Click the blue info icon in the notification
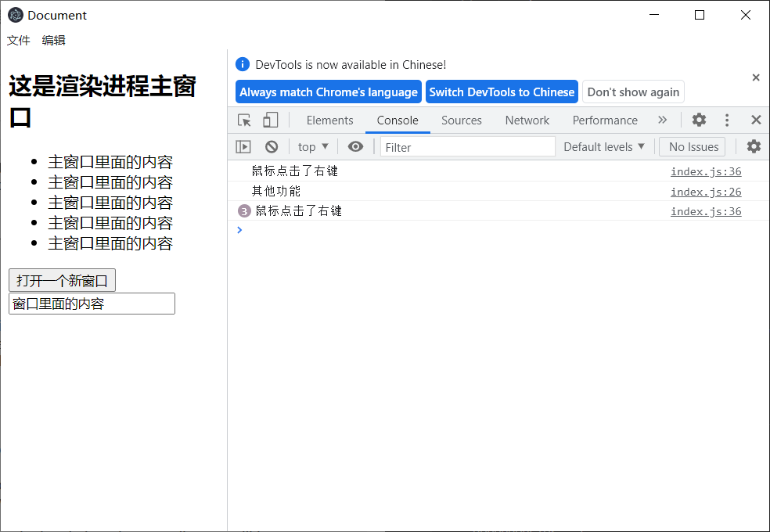Image resolution: width=770 pixels, height=532 pixels. 243,64
